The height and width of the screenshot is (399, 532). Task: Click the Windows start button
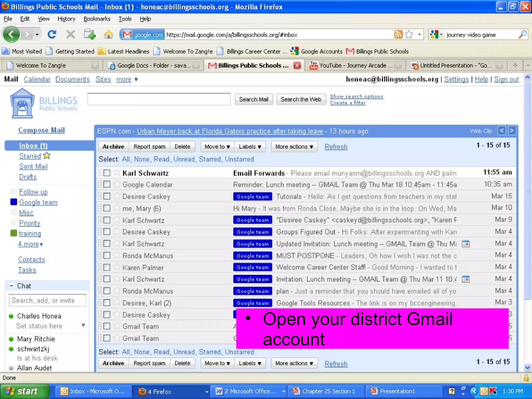(24, 391)
